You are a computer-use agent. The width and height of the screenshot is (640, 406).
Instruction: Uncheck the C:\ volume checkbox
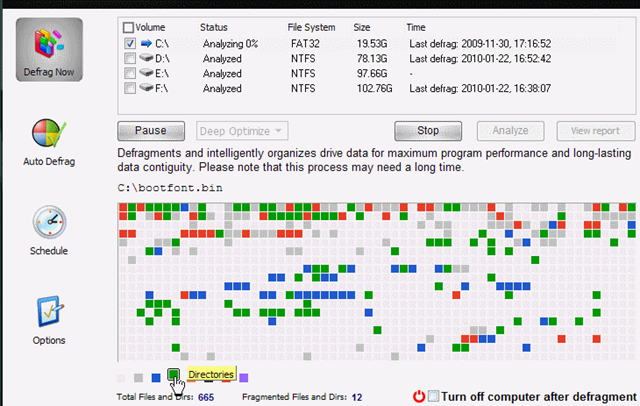click(129, 43)
